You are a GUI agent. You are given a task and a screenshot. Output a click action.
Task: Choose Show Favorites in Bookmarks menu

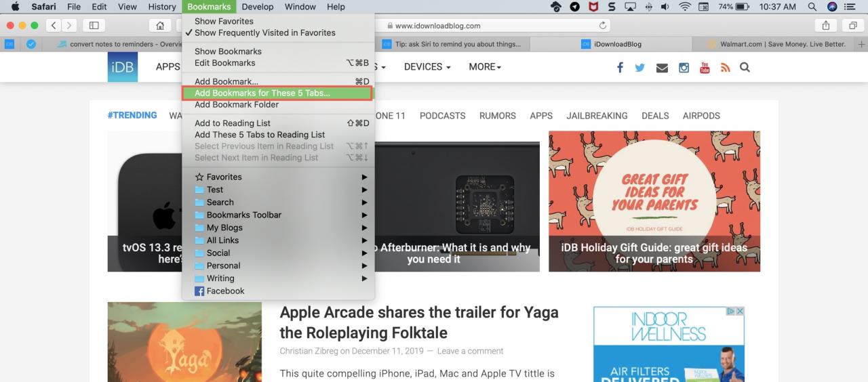278,21
